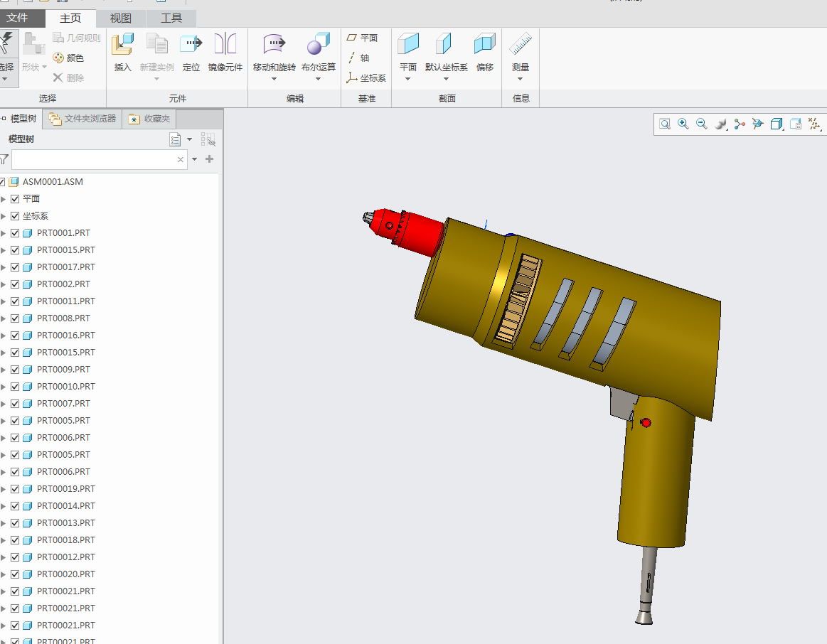Open the 布尔运算 dropdown arrow

(x=318, y=79)
